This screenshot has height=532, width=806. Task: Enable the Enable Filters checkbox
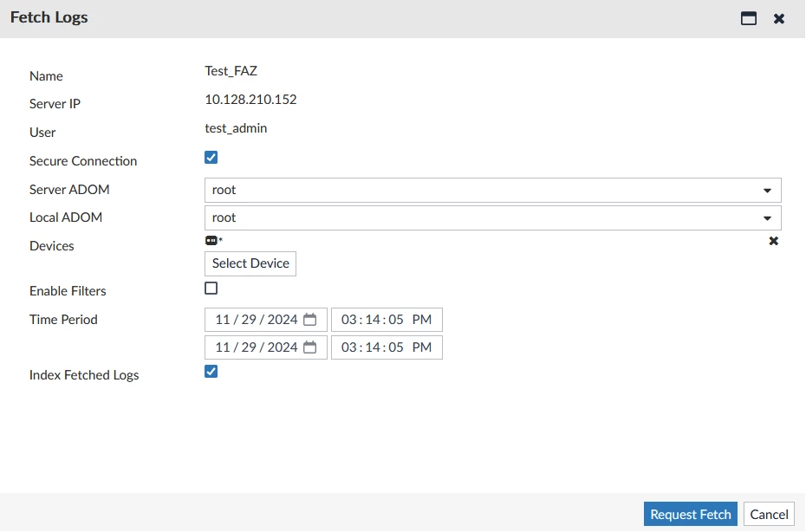(x=211, y=288)
